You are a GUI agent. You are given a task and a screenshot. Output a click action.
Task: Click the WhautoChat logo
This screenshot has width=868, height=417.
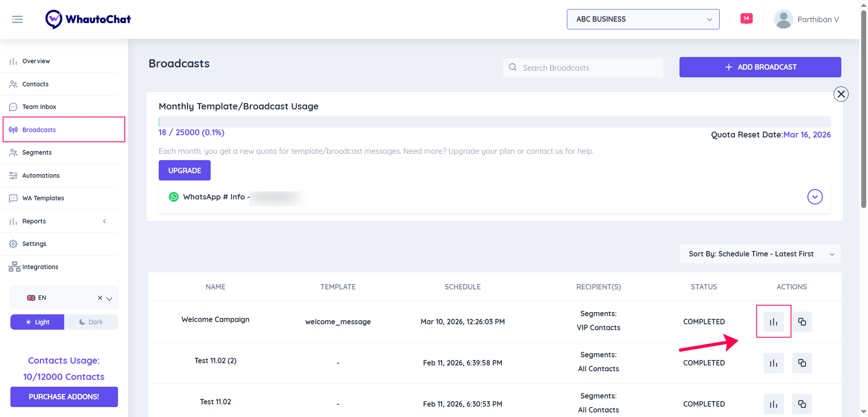tap(88, 19)
